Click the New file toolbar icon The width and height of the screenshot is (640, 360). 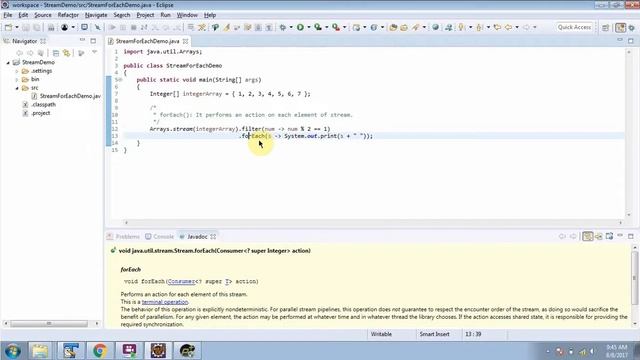coord(9,27)
